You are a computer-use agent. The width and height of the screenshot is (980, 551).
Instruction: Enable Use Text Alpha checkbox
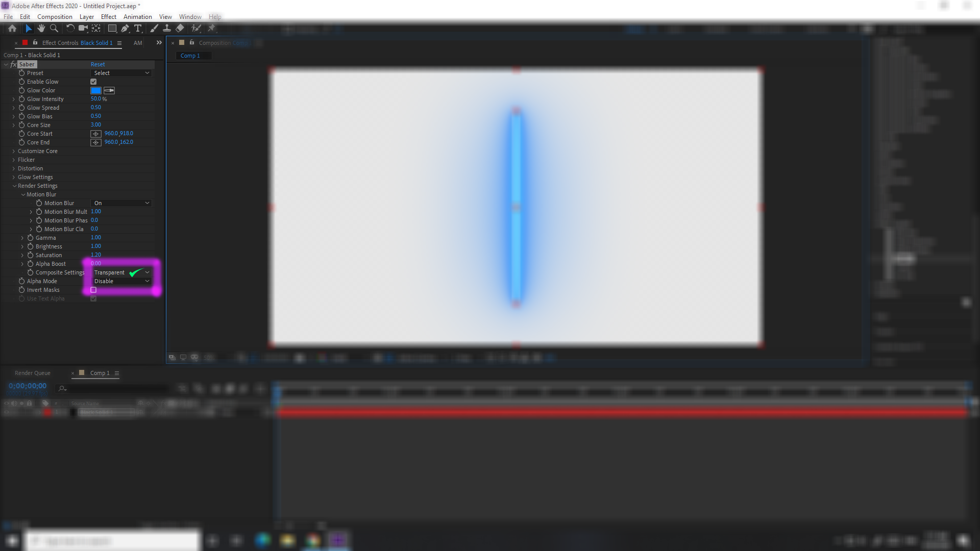[x=93, y=298]
